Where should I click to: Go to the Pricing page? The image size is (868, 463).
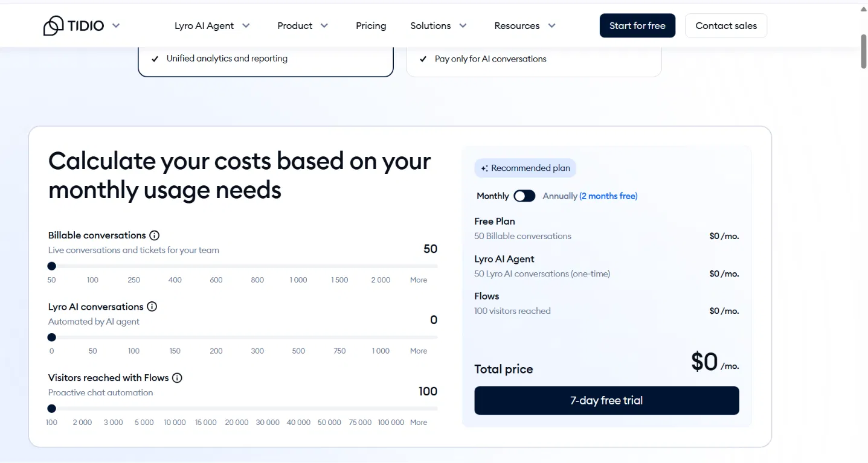point(371,25)
